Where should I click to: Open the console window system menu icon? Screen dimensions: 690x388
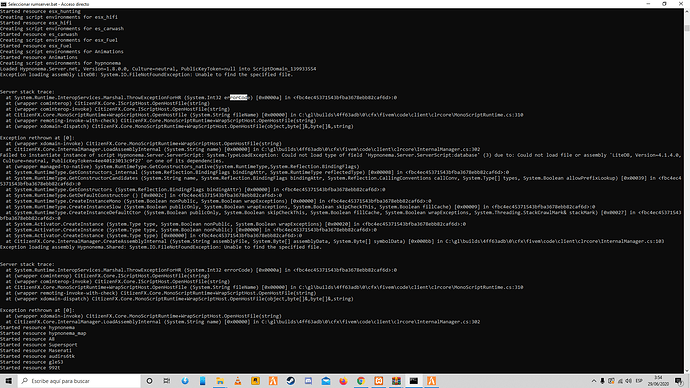(4, 4)
